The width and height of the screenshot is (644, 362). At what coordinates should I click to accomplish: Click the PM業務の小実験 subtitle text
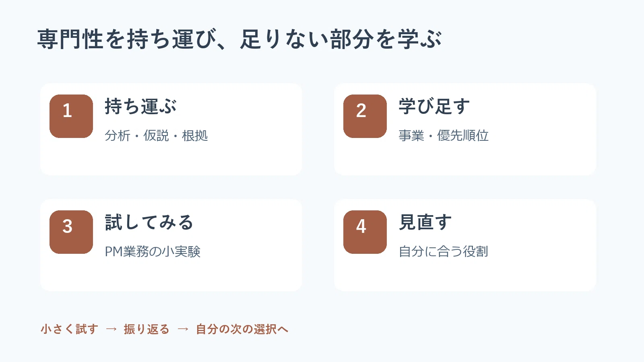(x=153, y=251)
